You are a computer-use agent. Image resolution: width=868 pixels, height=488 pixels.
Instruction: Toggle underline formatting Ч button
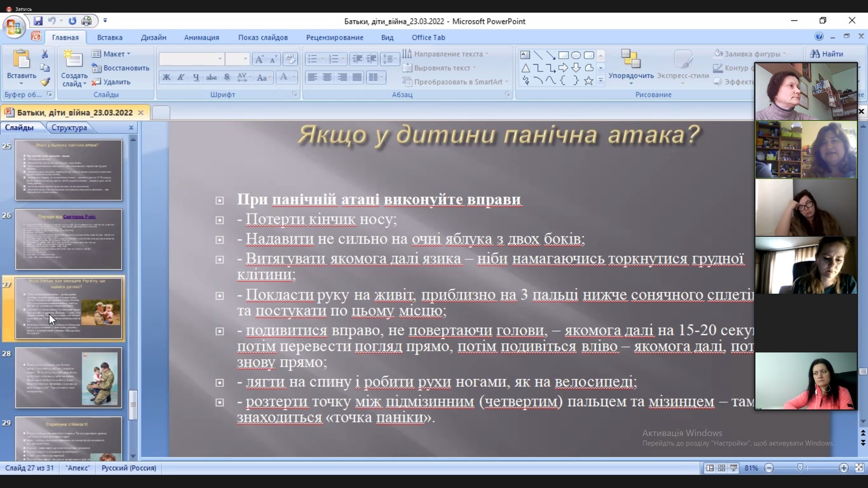pos(196,77)
